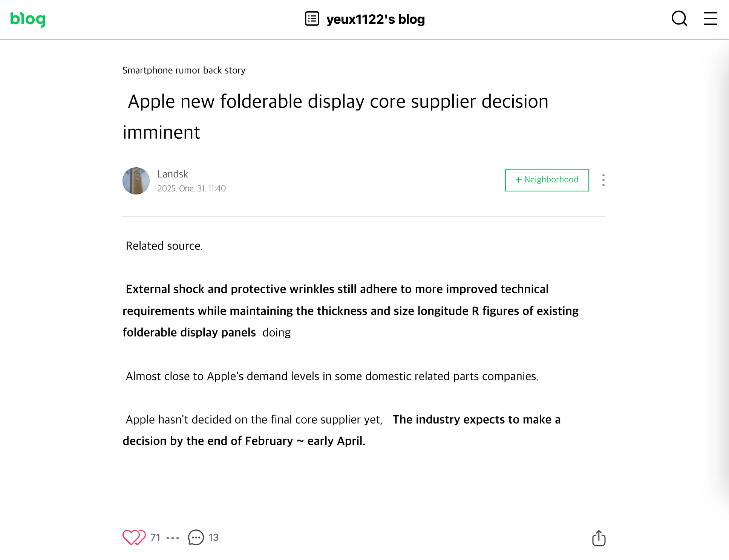Click the search icon in the header
The image size is (729, 560).
[680, 19]
